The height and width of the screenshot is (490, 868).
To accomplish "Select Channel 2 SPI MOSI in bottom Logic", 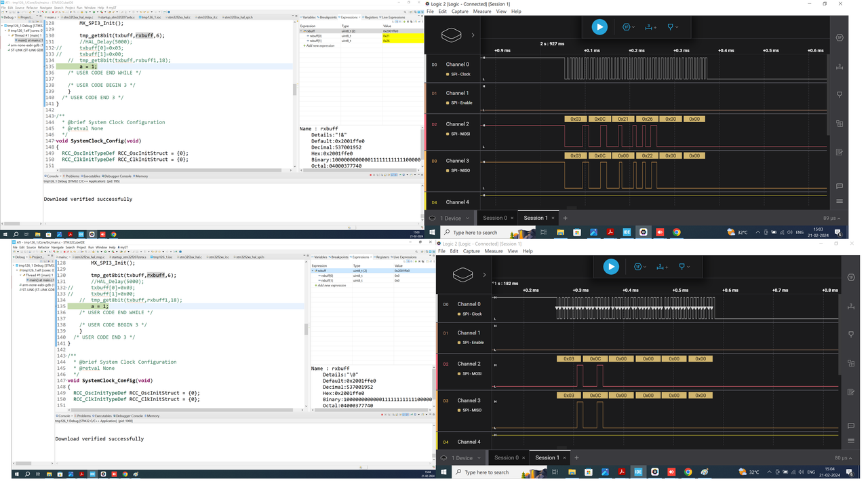I will click(471, 368).
